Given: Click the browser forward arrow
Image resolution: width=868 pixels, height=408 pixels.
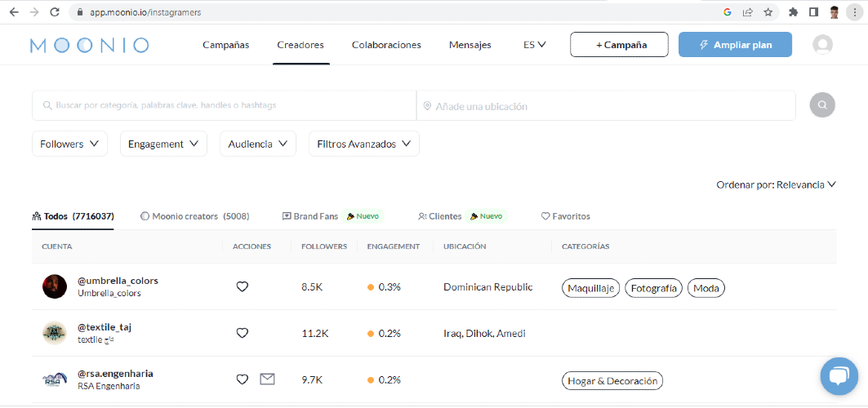Looking at the screenshot, I should click(x=34, y=12).
